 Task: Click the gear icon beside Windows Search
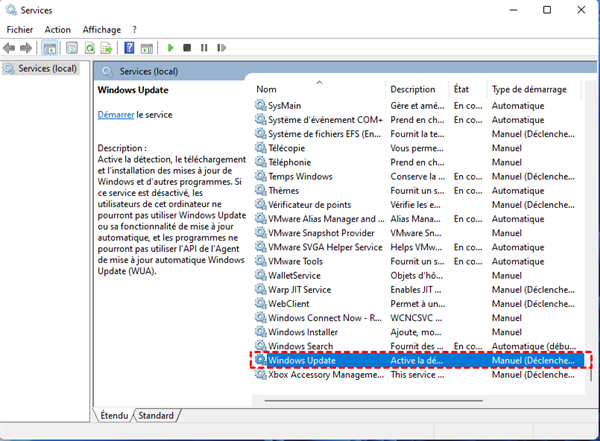261,346
